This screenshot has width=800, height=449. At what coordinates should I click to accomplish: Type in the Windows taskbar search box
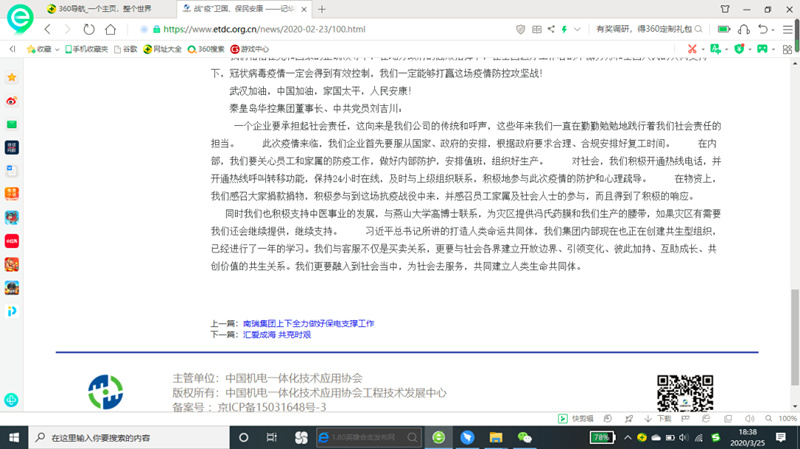coord(120,438)
